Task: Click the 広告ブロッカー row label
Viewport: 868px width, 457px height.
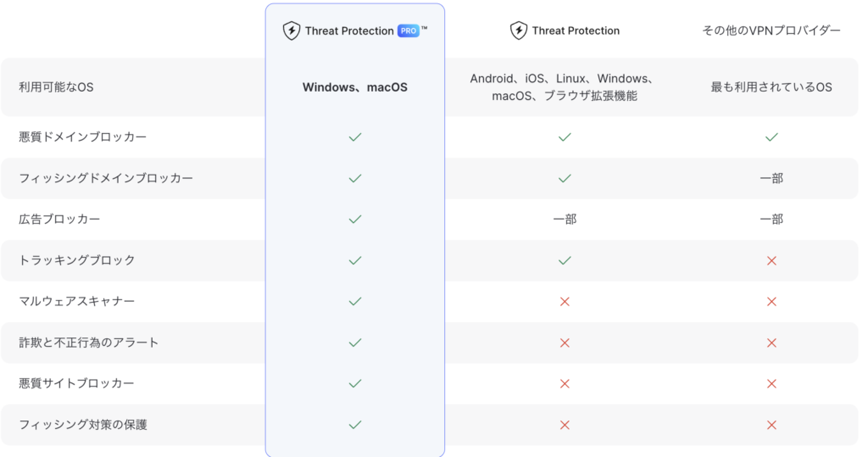Action: click(59, 220)
